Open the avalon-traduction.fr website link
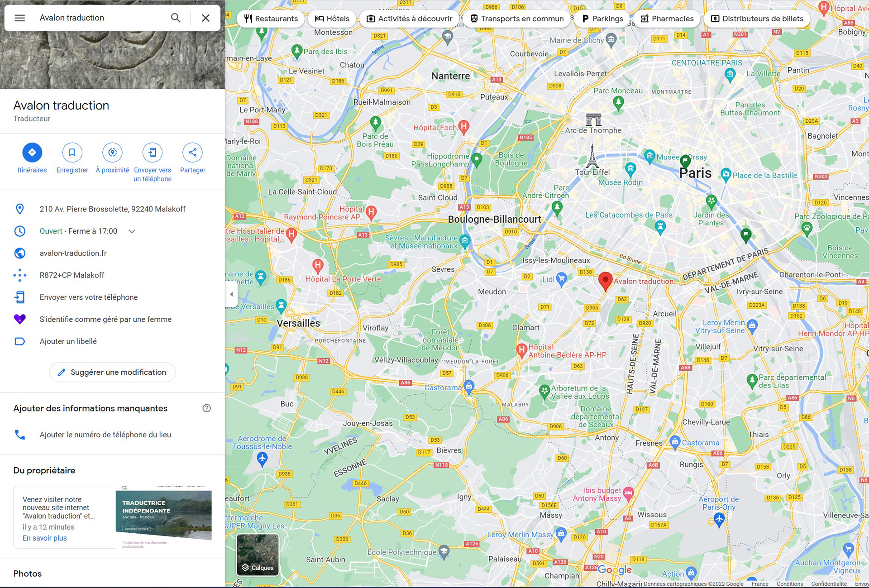The width and height of the screenshot is (869, 588). pyautogui.click(x=112, y=253)
